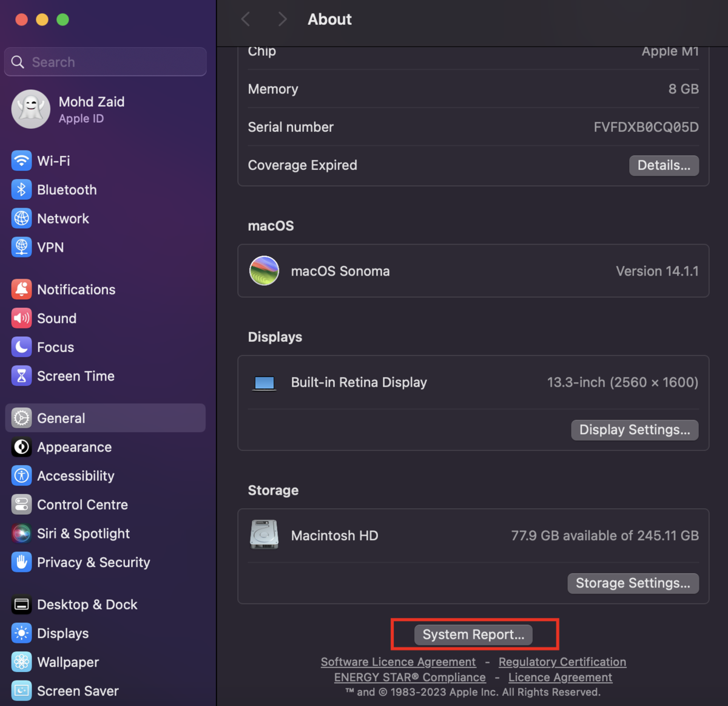Image resolution: width=728 pixels, height=706 pixels.
Task: Select the Serial number value FVFDXB0CQ05D
Action: click(646, 127)
